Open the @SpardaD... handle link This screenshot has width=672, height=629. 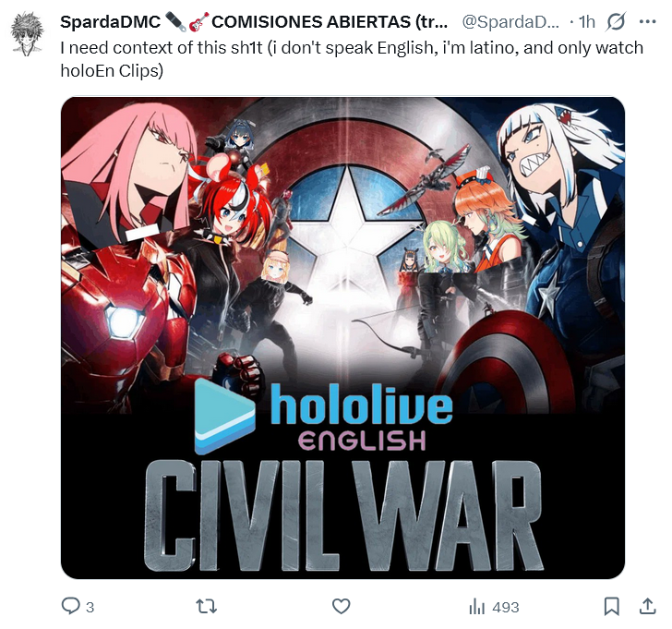[x=510, y=22]
